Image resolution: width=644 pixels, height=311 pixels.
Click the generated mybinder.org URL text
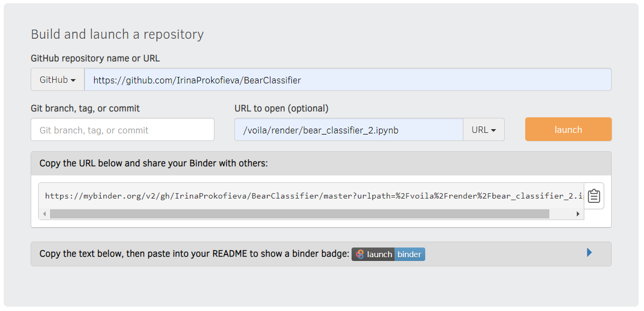pyautogui.click(x=314, y=196)
